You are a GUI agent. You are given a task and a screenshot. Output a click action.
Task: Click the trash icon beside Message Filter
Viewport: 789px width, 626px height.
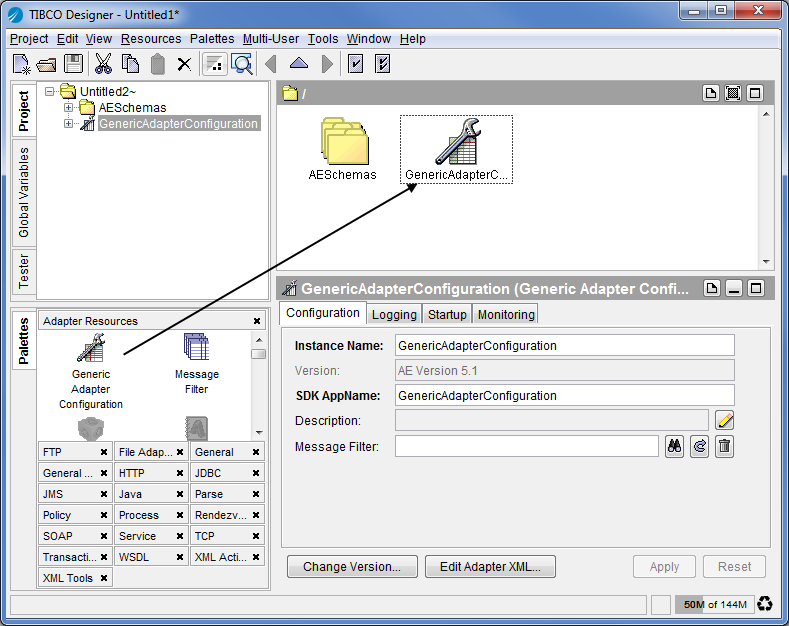point(725,447)
